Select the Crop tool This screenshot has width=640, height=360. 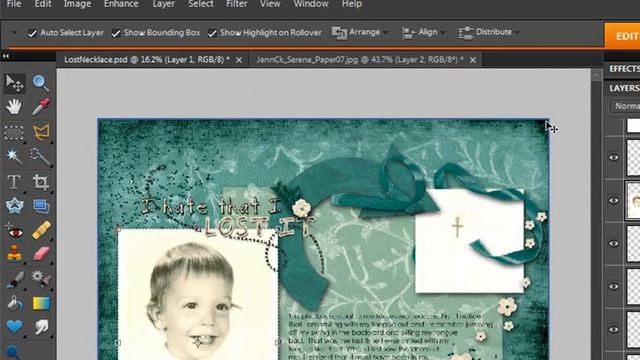coord(41,182)
